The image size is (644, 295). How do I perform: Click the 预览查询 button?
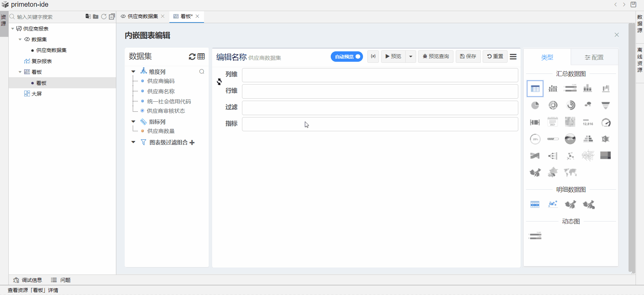coord(436,56)
